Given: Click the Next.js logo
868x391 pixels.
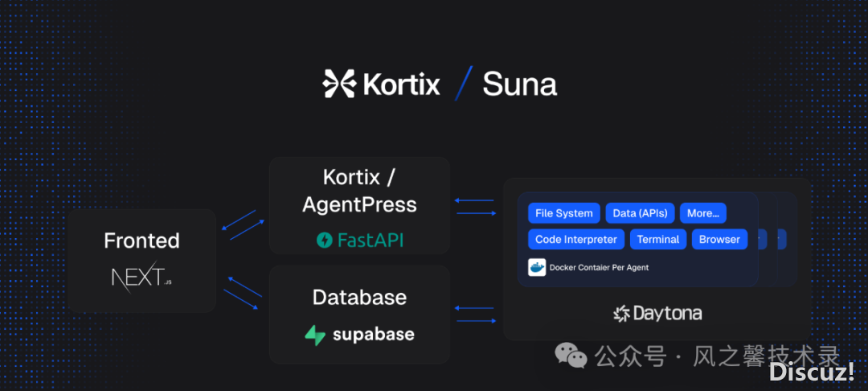Looking at the screenshot, I should (141, 276).
